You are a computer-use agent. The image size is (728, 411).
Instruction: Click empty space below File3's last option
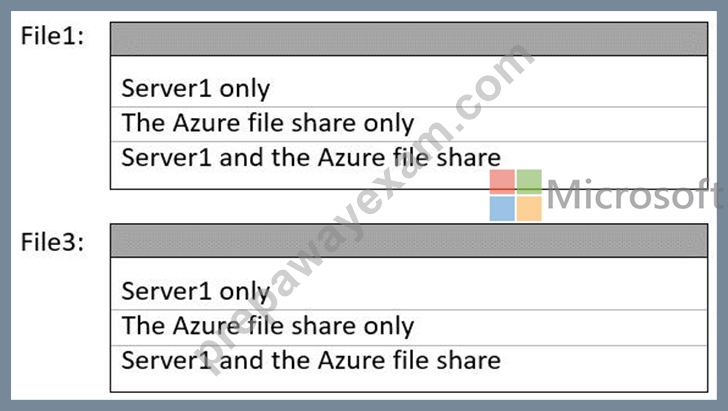[409, 384]
